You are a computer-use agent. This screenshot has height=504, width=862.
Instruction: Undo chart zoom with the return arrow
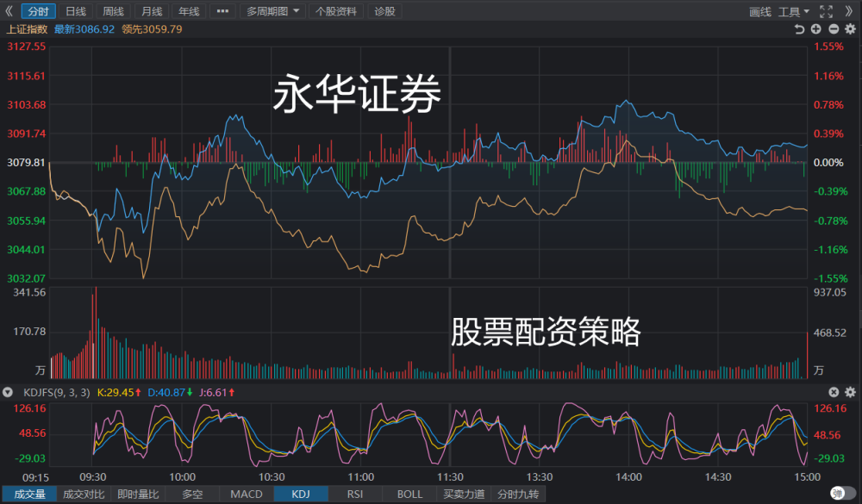[x=799, y=29]
